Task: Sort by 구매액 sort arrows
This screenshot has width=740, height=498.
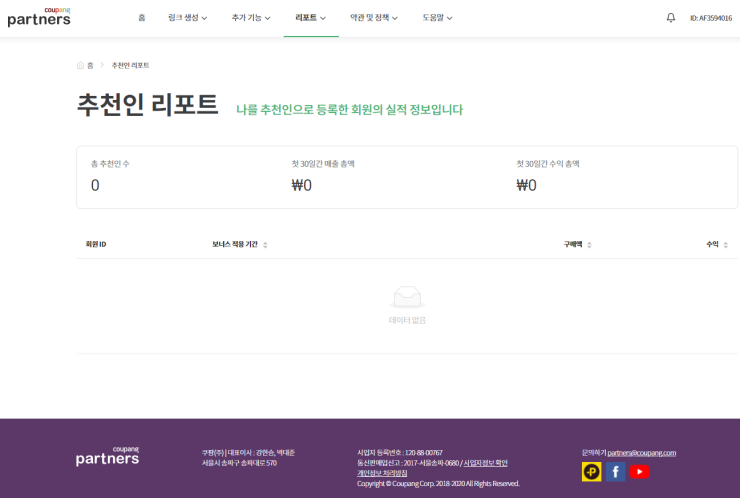Action: [589, 245]
